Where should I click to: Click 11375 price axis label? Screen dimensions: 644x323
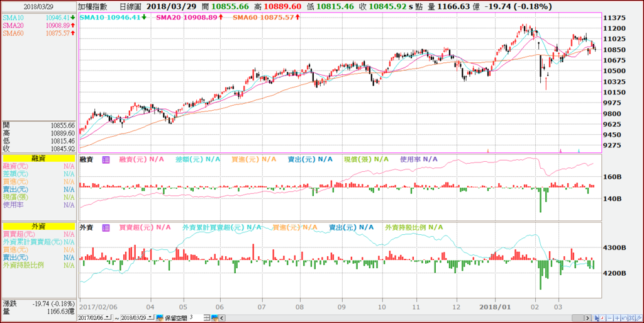(x=614, y=18)
